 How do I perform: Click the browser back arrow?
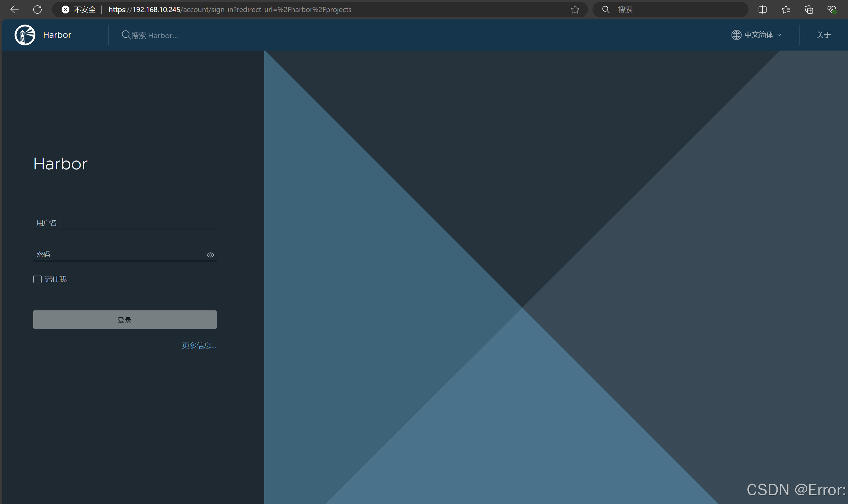click(x=15, y=9)
